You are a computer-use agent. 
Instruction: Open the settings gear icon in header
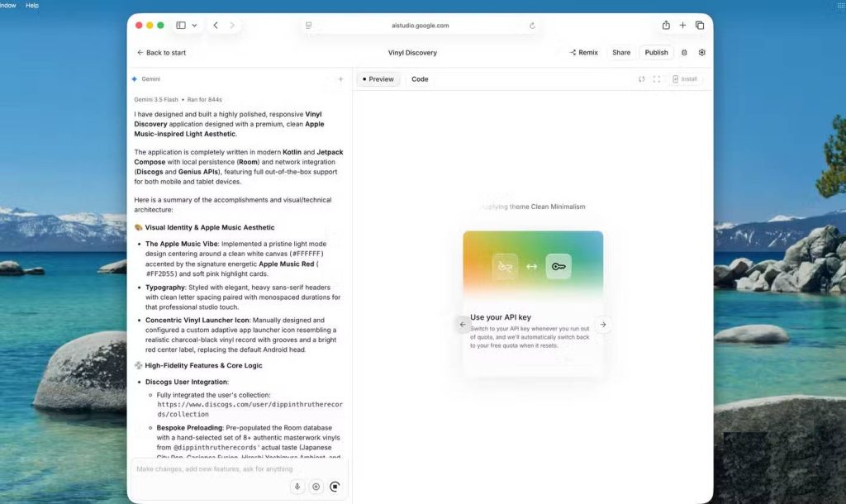click(702, 52)
